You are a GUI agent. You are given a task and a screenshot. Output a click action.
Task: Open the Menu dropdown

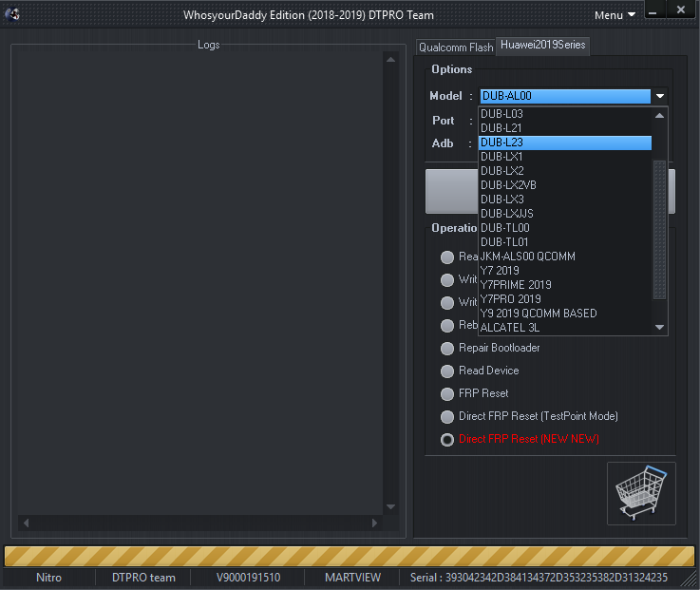click(x=615, y=15)
